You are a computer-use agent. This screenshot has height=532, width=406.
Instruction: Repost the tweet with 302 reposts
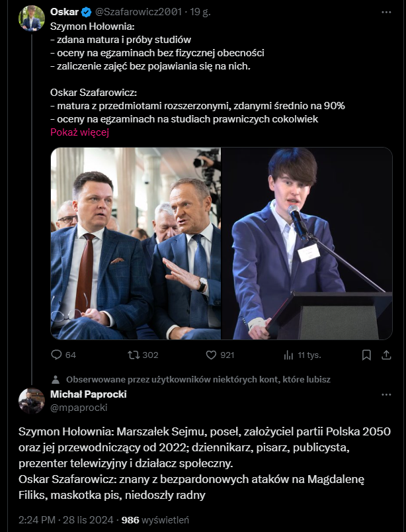(x=134, y=355)
